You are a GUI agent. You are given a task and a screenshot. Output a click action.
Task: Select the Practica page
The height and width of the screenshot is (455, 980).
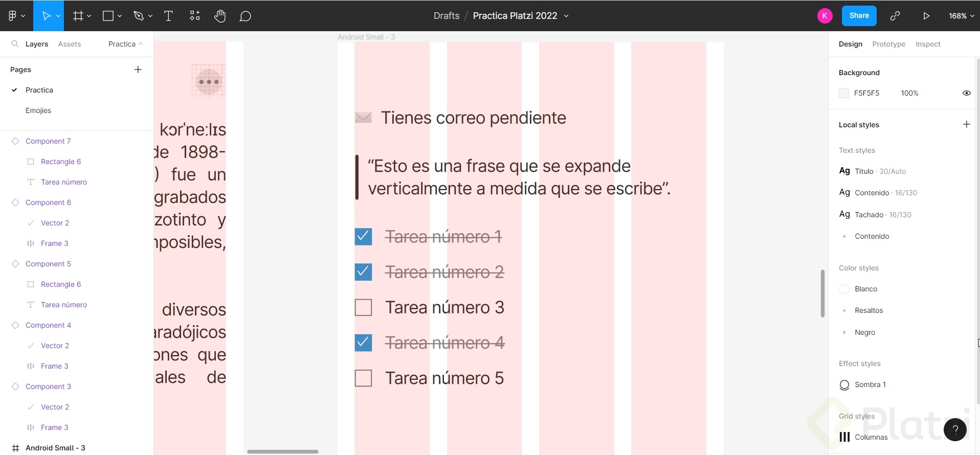39,90
